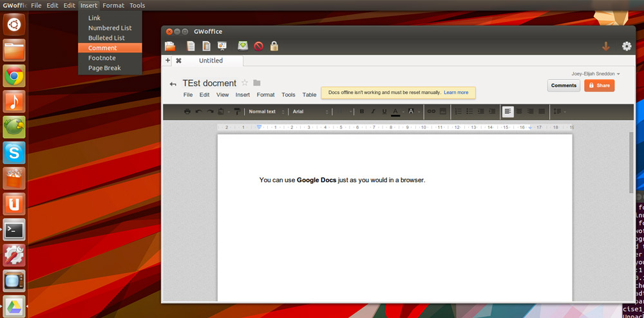This screenshot has height=318, width=644.
Task: Follow the Learn more link
Action: pyautogui.click(x=456, y=93)
